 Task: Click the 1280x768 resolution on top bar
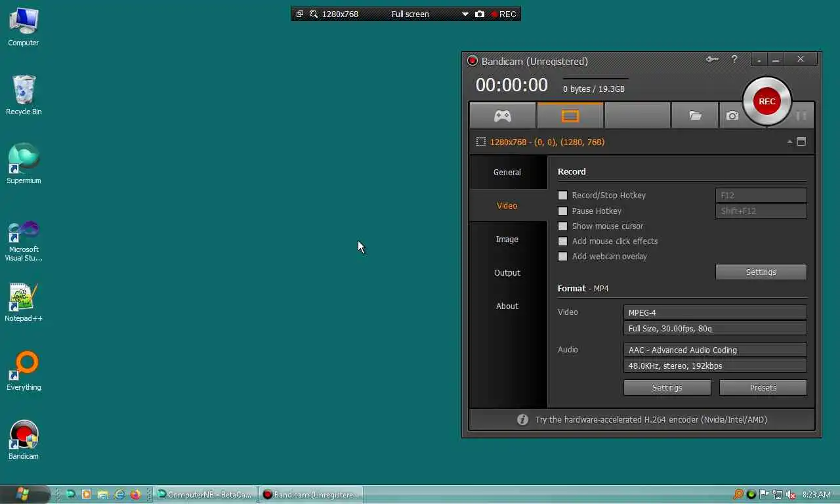pos(340,14)
